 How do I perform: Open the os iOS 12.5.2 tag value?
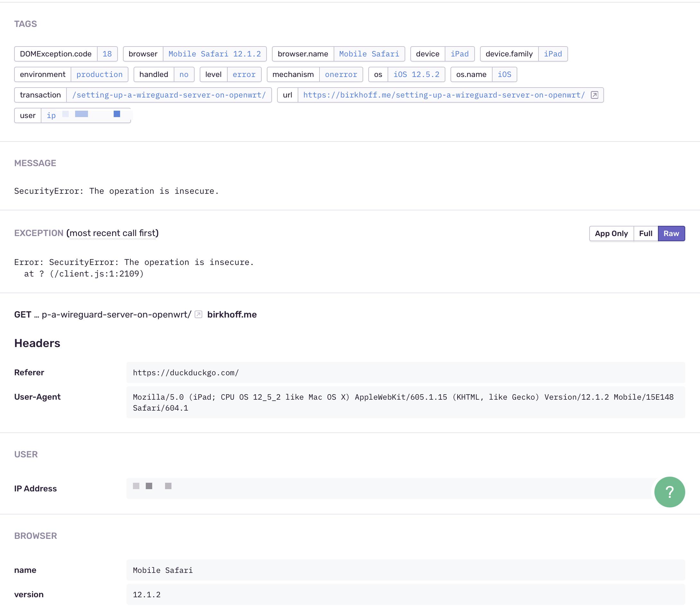[x=416, y=74]
